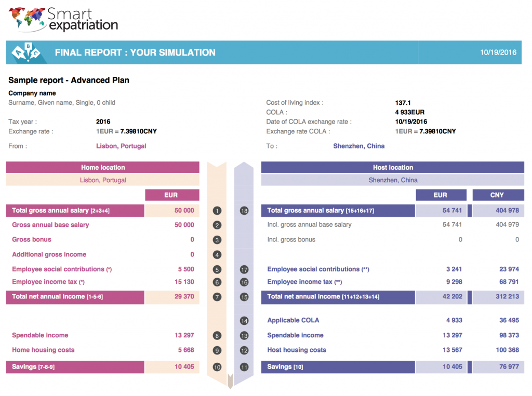Viewport: 532px width, 396px height.
Task: Click the Applicable COLA label
Action: [293, 320]
